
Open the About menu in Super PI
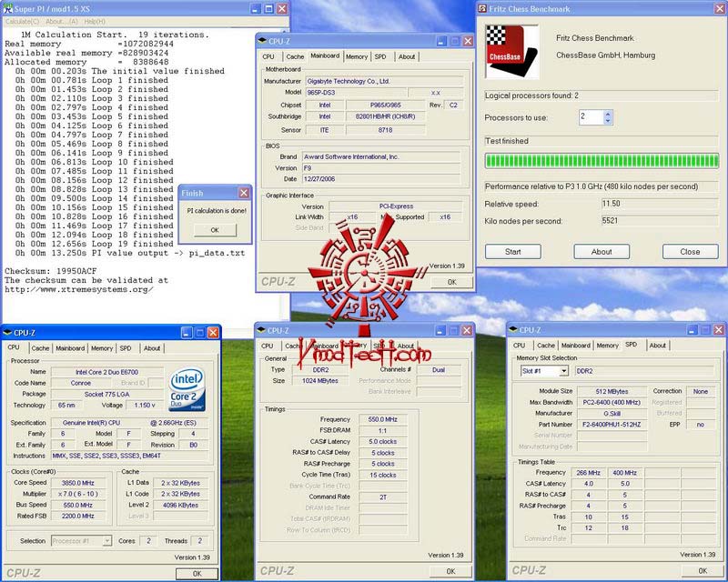61,21
